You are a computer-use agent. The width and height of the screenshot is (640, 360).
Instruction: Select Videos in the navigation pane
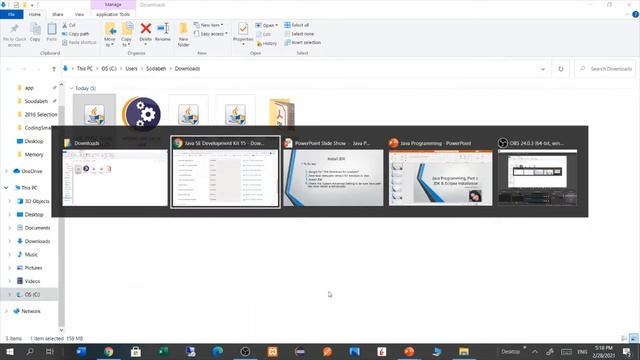pyautogui.click(x=29, y=281)
